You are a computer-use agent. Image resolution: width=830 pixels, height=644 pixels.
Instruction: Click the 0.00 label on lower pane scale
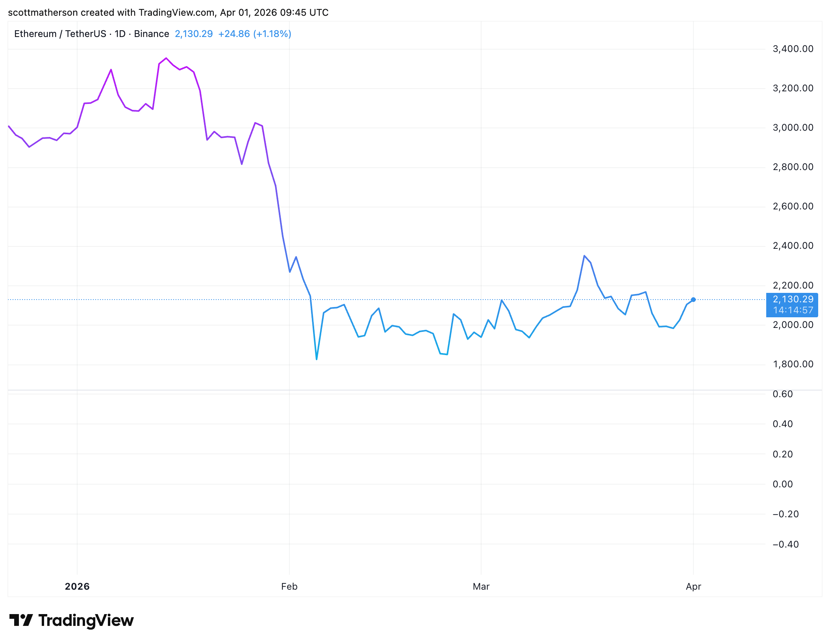tap(782, 484)
